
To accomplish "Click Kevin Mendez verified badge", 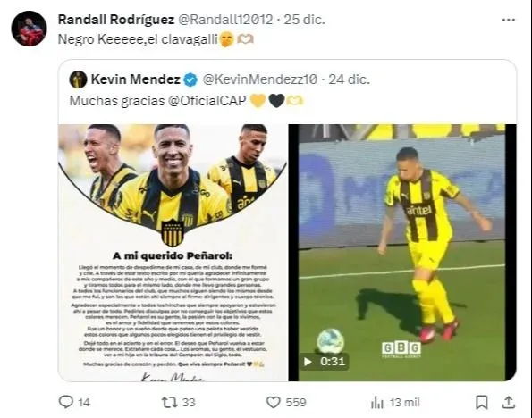I will pyautogui.click(x=190, y=80).
